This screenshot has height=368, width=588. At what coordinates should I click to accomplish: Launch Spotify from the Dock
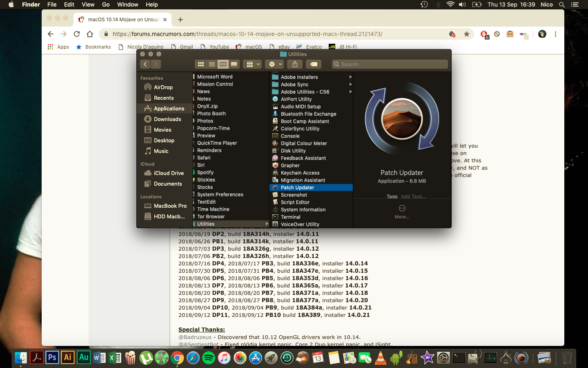[209, 358]
